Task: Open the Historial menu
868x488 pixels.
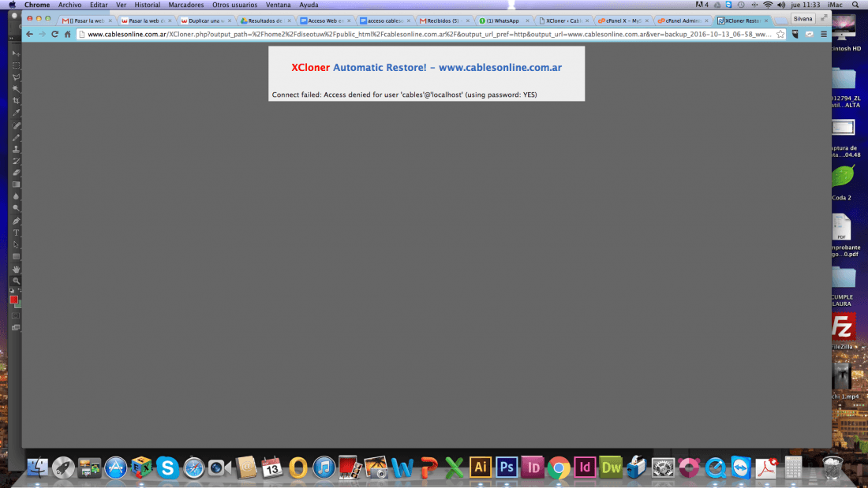Action: [x=148, y=5]
